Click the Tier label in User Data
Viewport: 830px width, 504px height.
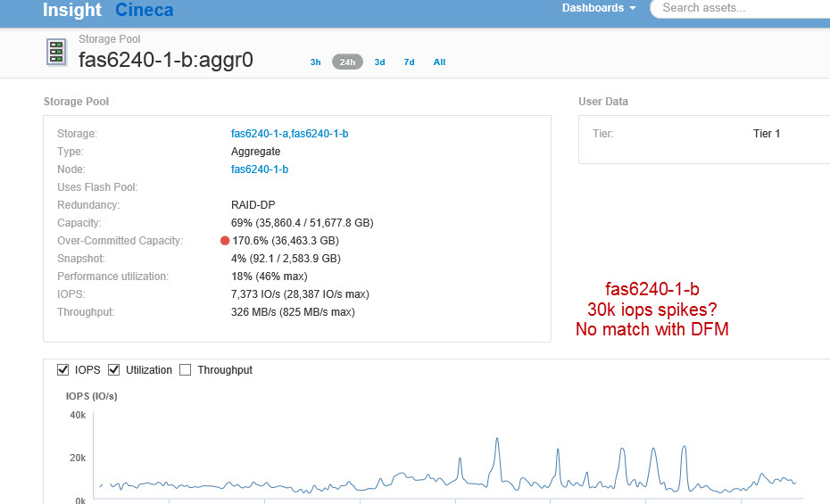pos(603,134)
